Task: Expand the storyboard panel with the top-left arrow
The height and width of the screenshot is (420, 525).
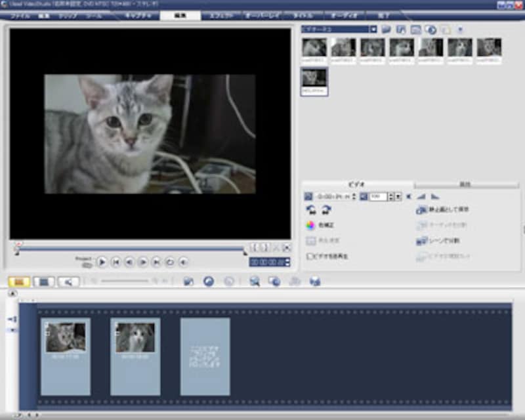Action: click(12, 293)
